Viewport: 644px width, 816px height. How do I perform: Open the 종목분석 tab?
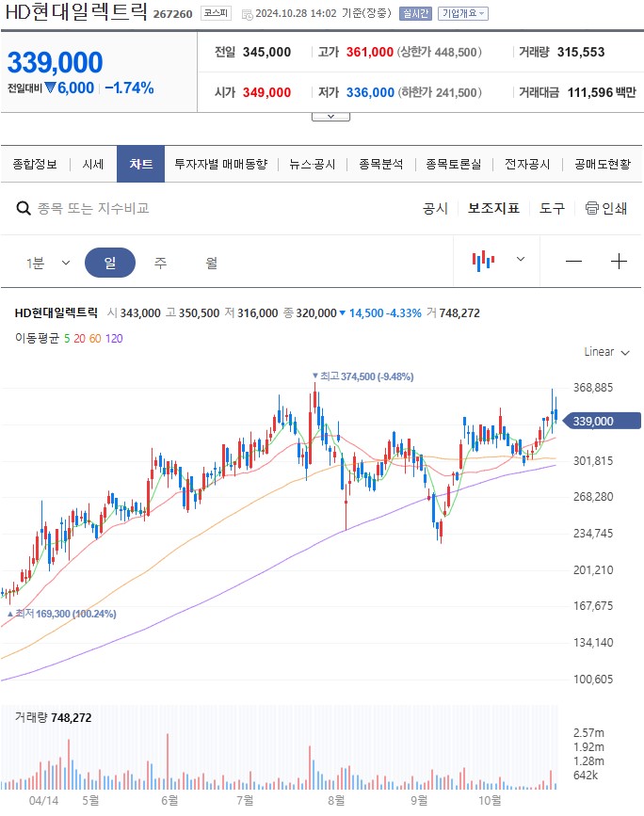(x=381, y=165)
